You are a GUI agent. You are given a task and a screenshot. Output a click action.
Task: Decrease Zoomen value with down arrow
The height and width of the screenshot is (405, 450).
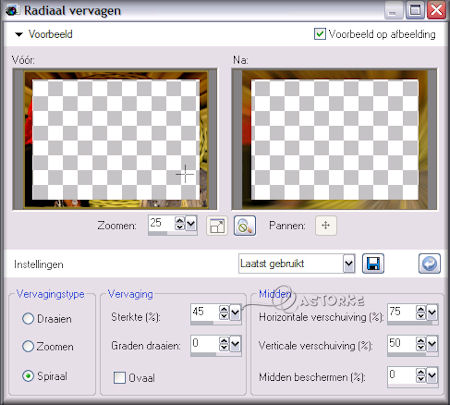[x=180, y=227]
